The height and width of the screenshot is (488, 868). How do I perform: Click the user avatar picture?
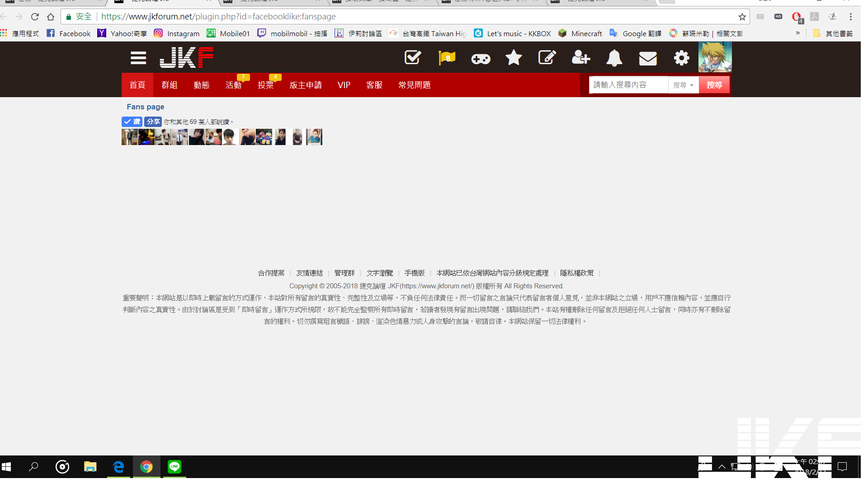click(x=715, y=57)
